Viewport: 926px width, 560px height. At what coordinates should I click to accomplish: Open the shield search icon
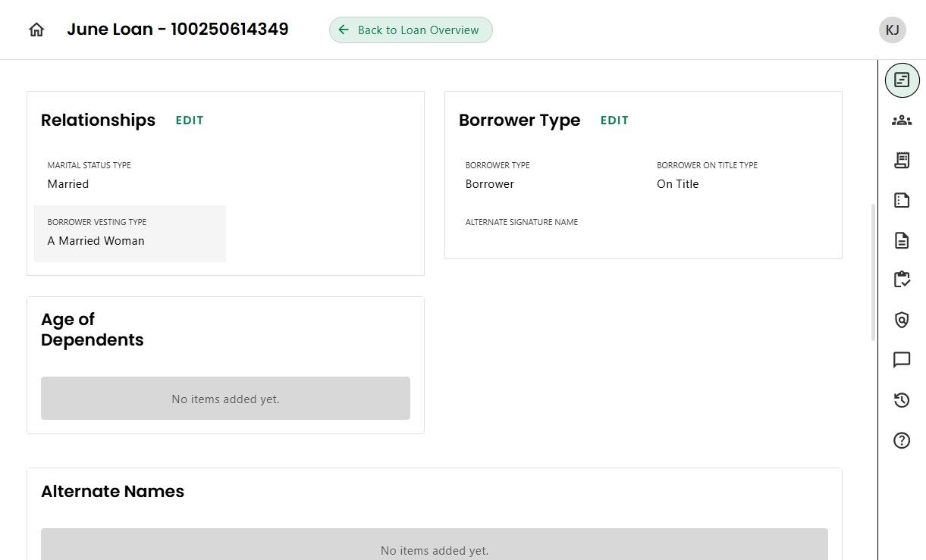point(902,320)
